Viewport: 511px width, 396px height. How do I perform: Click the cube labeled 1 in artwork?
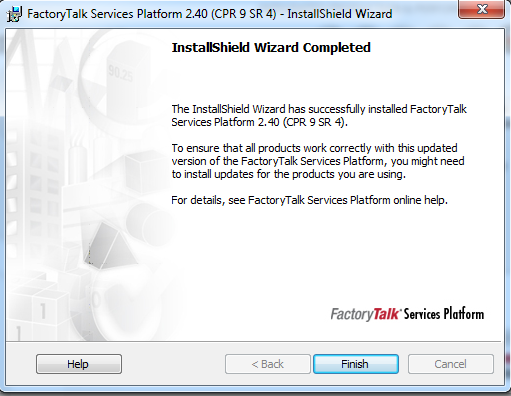coord(43,308)
